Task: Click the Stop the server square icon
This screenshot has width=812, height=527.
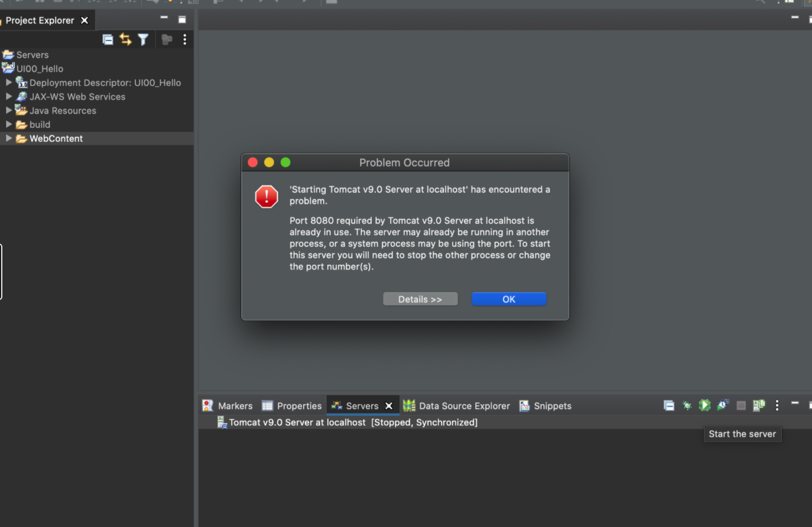Action: 741,405
